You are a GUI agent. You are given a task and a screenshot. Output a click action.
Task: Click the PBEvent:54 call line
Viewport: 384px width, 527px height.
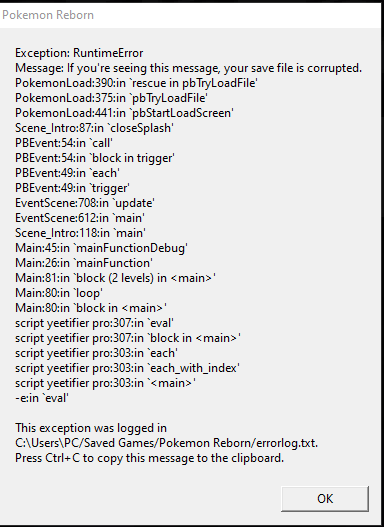[63, 143]
